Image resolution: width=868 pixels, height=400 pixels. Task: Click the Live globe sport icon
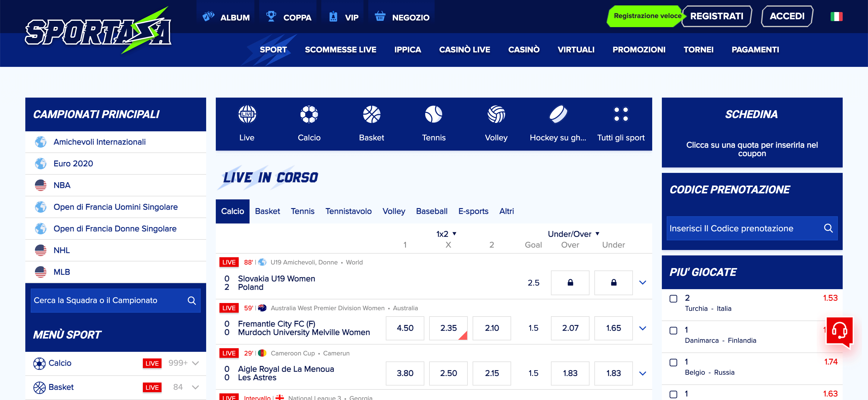247,114
